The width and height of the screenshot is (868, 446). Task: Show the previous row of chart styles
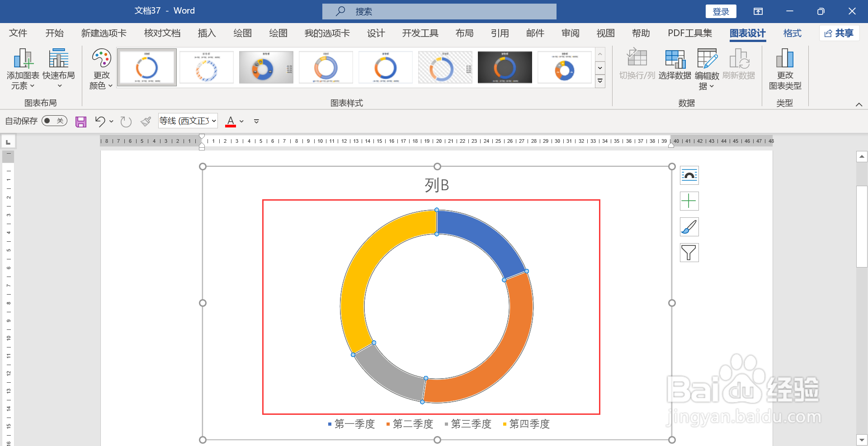pos(600,54)
